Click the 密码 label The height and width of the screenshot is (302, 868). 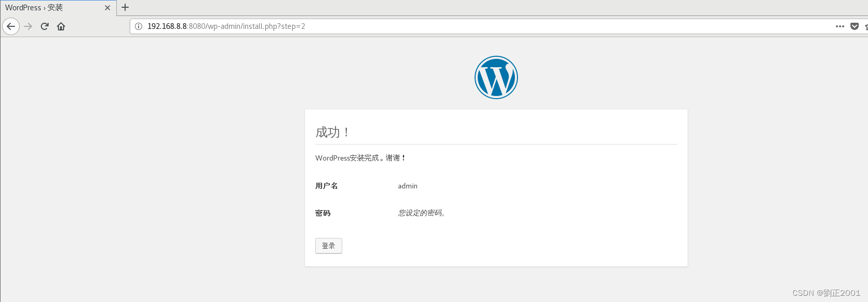(323, 213)
